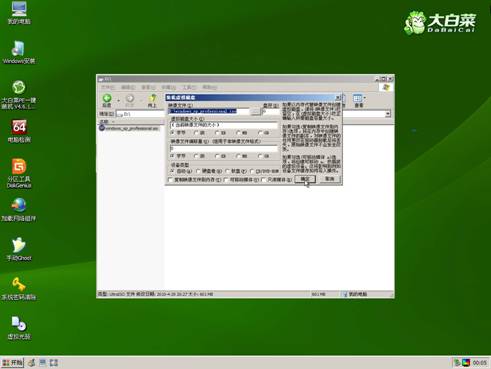This screenshot has width=491, height=369.
Task: Expand the address bar dropdown arrow
Action: coord(388,114)
